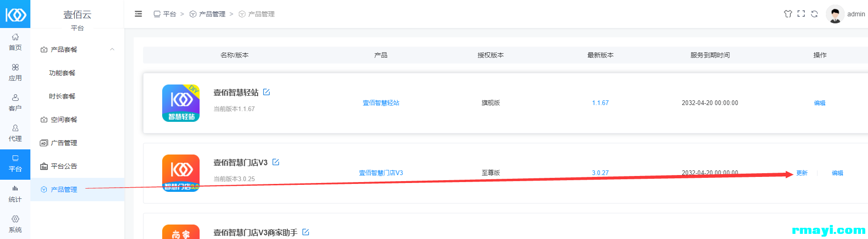Click 编辑 for 壹佰智慧门店V3 row

(838, 173)
